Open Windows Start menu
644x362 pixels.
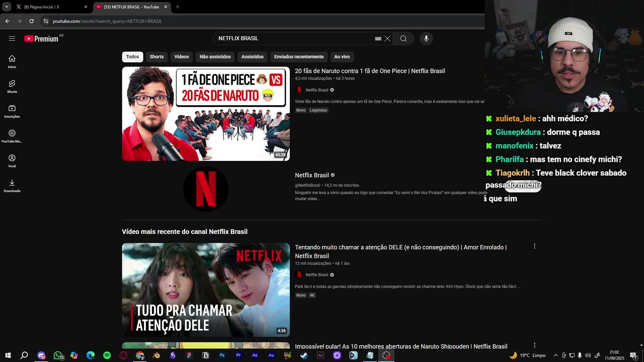tap(8, 355)
